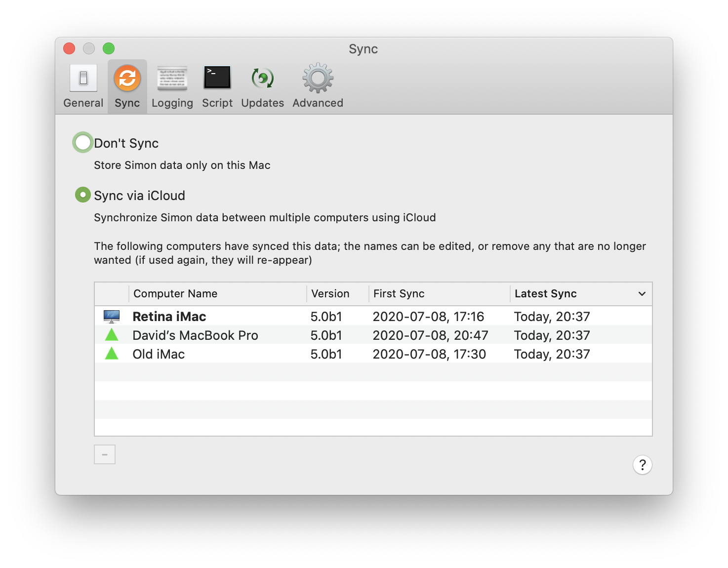Click green triangle beside Old iMac
This screenshot has height=568, width=728.
(x=112, y=354)
